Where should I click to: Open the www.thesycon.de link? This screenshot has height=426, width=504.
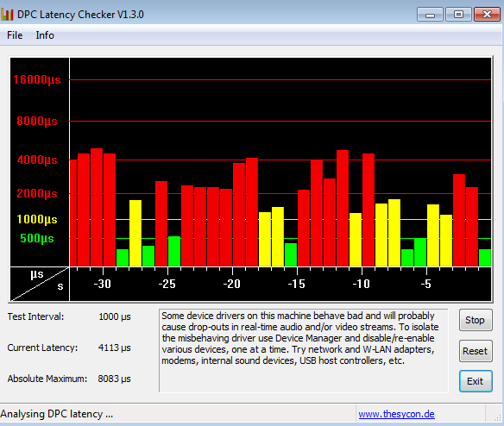point(396,414)
